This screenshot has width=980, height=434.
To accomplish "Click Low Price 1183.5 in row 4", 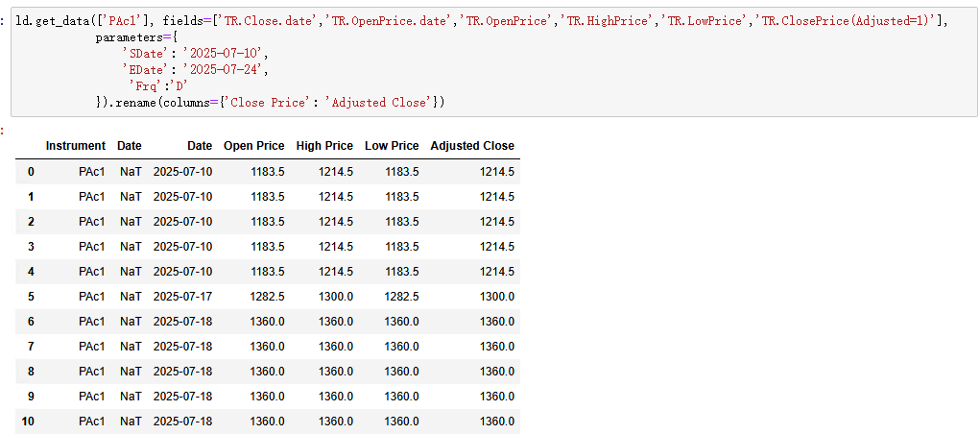I will pos(402,272).
